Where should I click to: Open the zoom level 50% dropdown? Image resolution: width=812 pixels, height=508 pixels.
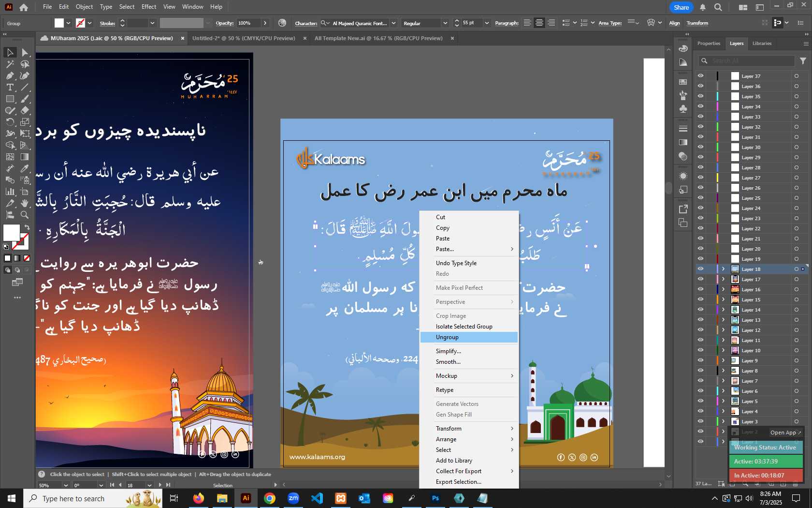tap(66, 485)
